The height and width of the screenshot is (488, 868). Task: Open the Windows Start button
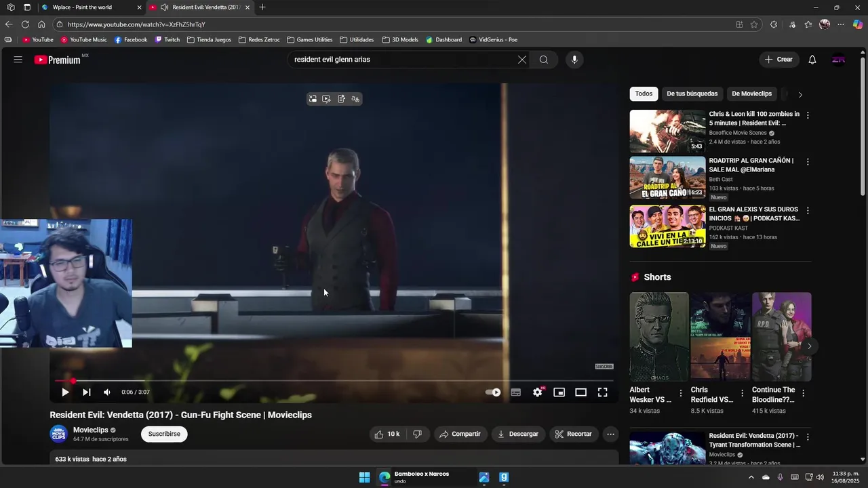365,478
